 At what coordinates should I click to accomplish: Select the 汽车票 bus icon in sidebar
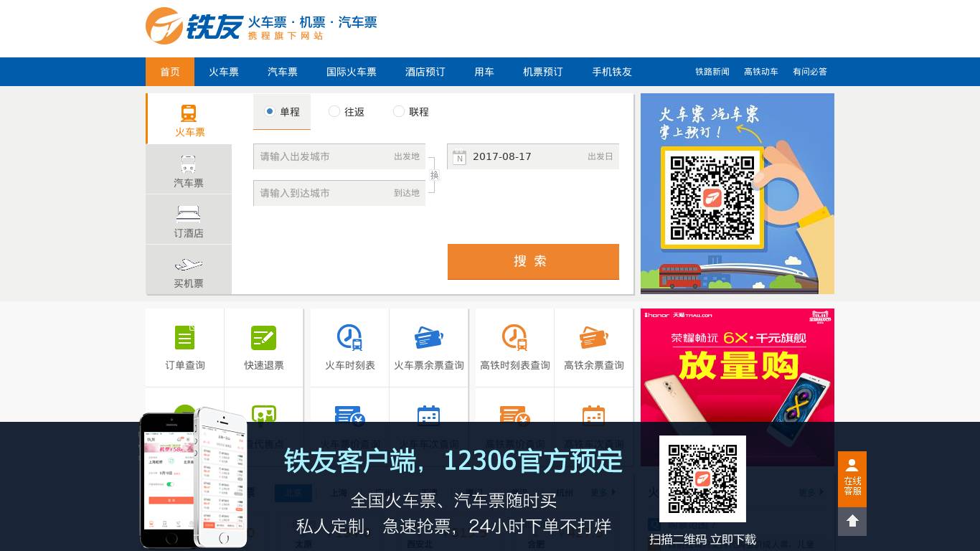tap(189, 164)
